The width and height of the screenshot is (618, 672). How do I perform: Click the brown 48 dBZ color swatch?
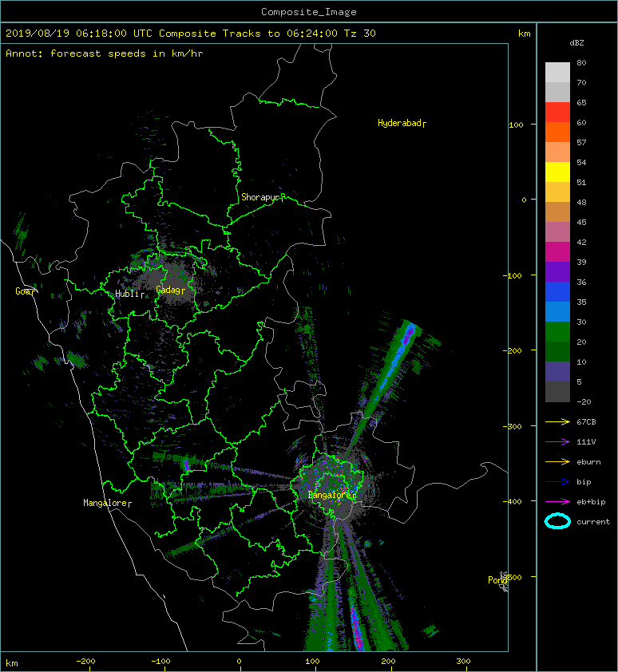click(x=557, y=212)
